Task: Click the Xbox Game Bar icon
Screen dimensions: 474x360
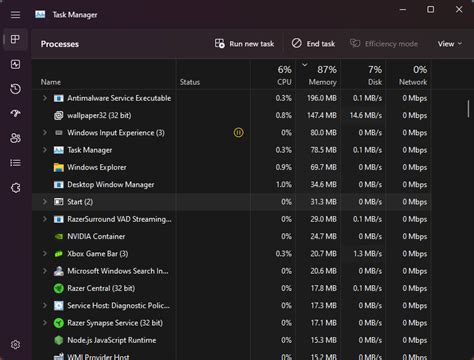Action: tap(59, 254)
